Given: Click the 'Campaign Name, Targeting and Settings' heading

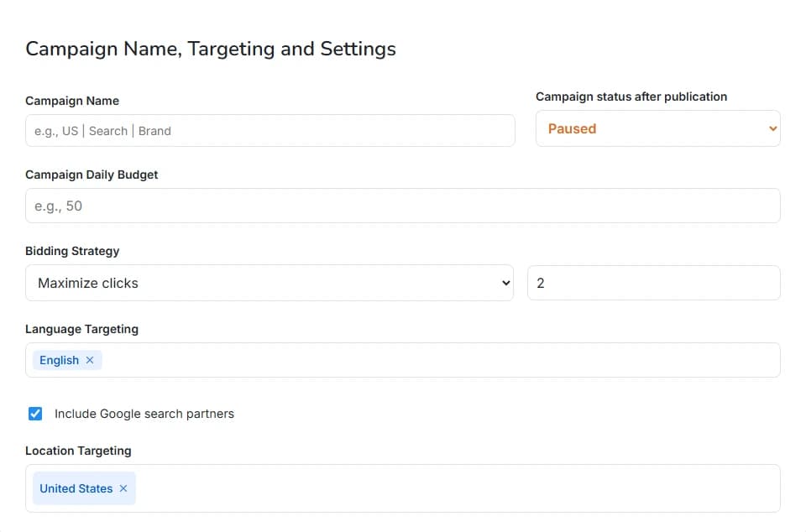Looking at the screenshot, I should click(211, 49).
